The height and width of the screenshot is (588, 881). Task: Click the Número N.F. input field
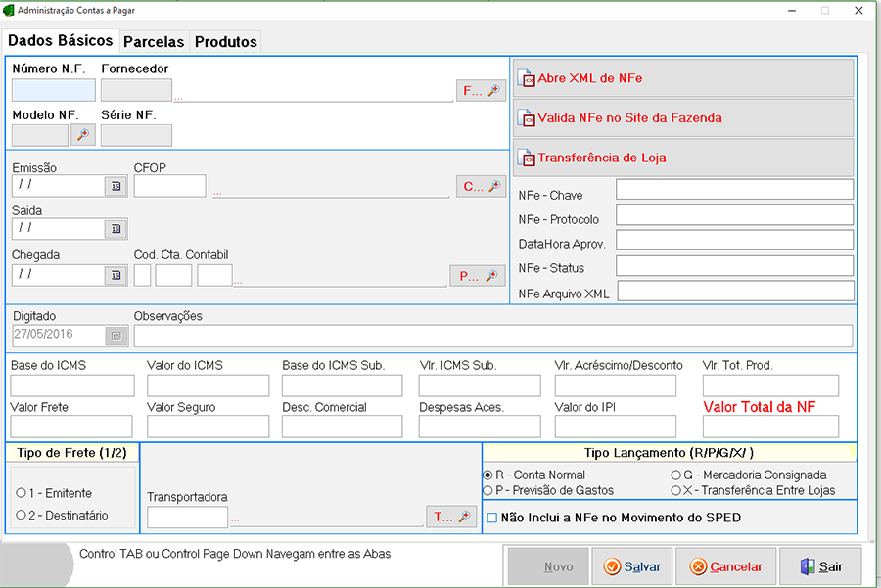(x=54, y=91)
